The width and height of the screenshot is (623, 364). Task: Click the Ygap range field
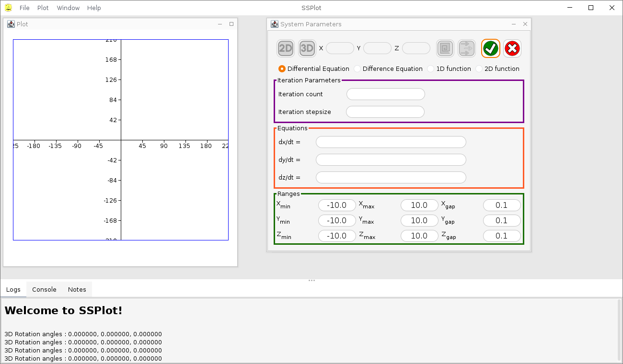click(502, 220)
